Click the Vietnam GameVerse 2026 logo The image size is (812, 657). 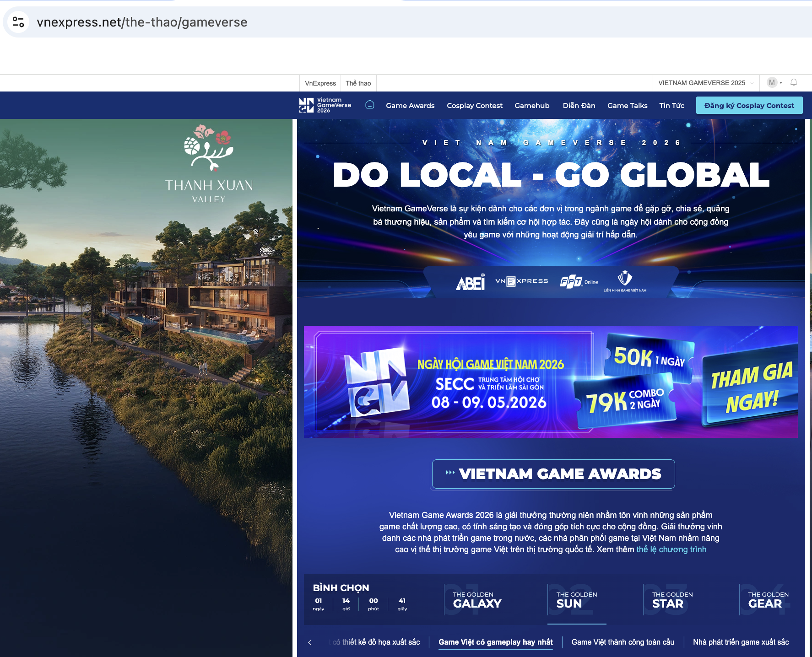pos(325,105)
